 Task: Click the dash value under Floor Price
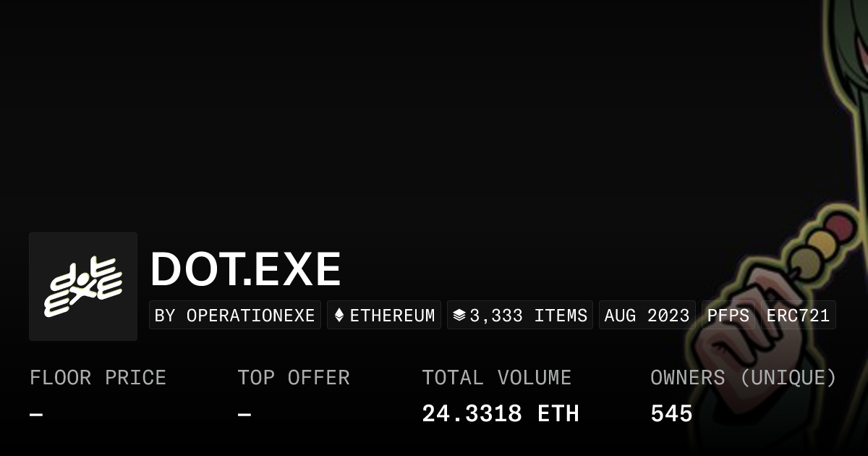pyautogui.click(x=36, y=415)
